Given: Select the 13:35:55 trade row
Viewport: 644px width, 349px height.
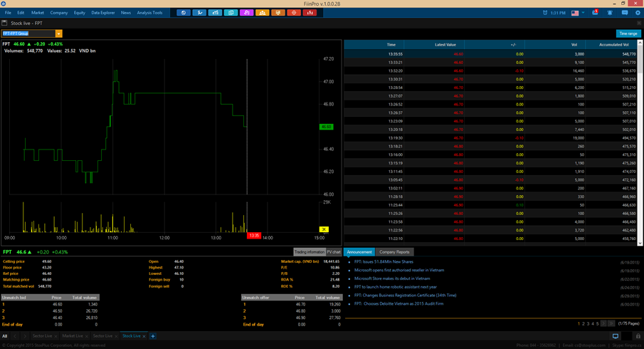Looking at the screenshot, I should [x=490, y=54].
